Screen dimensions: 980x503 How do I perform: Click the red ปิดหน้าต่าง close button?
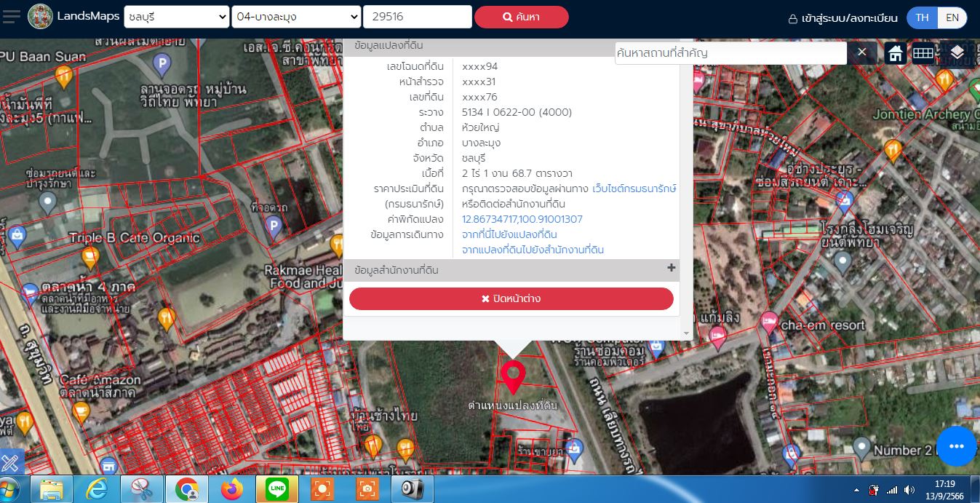coord(511,298)
